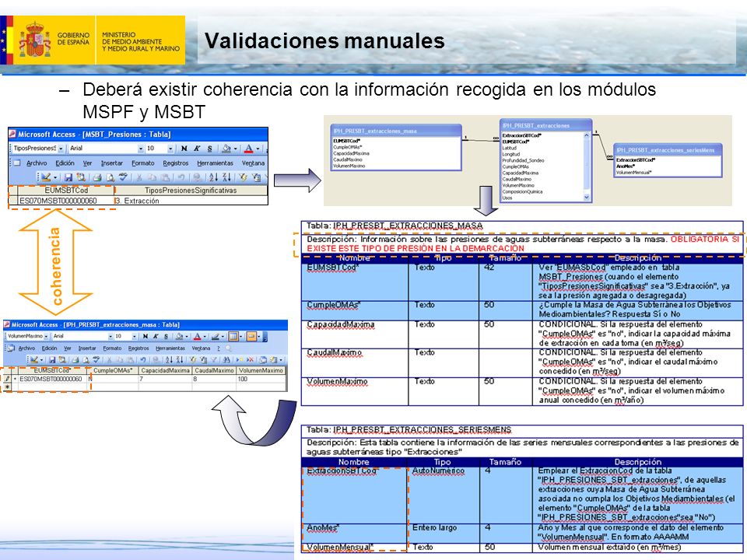
Task: Click scroll up arrow in IPH_PRESBT_extracciones box
Action: 587,135
